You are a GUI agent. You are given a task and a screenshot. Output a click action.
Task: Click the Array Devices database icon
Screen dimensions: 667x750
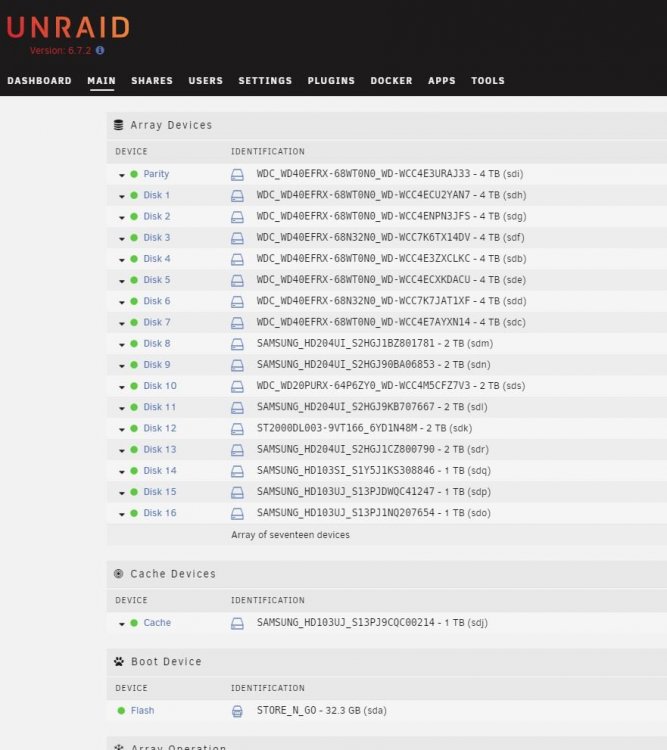tap(119, 125)
